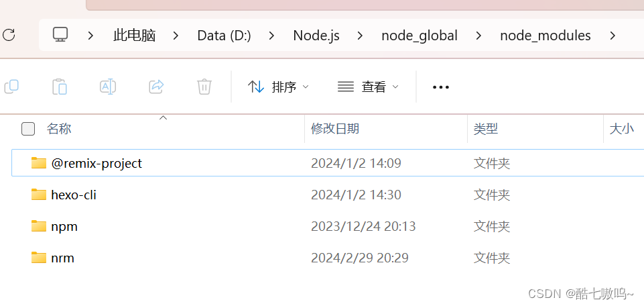
Task: Click the refresh icon
Action: pos(9,35)
